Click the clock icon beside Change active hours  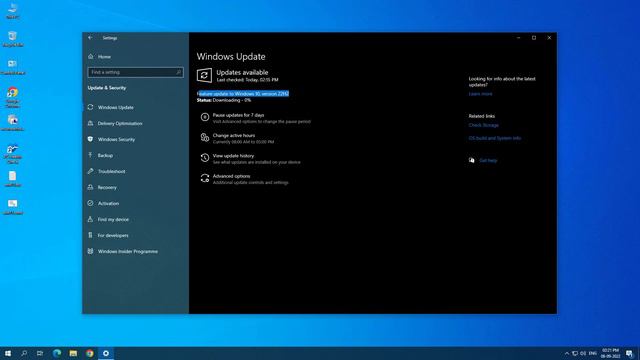coord(205,138)
